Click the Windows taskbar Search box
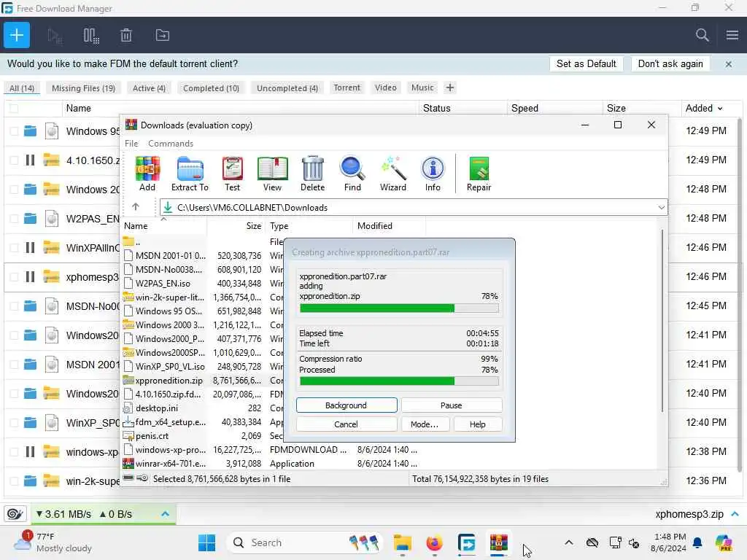Image resolution: width=747 pixels, height=560 pixels. click(x=304, y=542)
